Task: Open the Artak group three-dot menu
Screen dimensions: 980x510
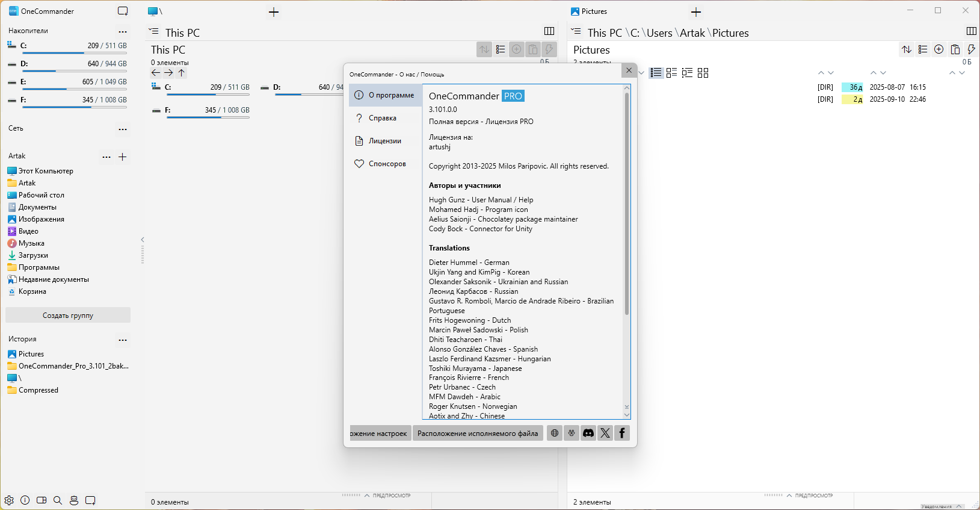Action: [106, 157]
